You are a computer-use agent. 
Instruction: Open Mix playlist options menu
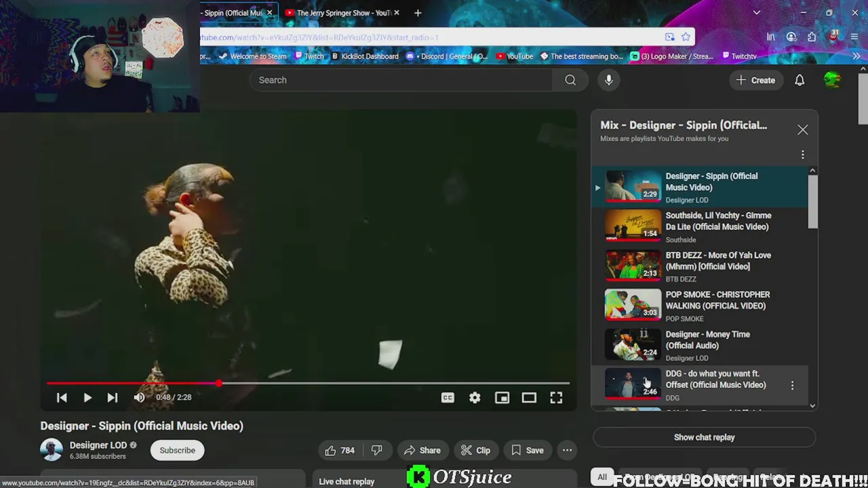click(x=803, y=155)
